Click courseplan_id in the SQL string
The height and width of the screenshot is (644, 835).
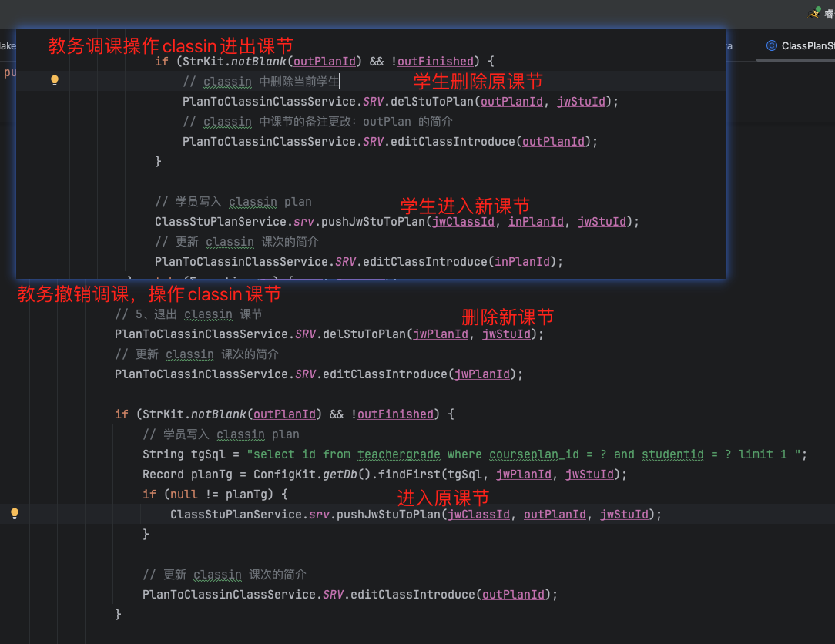tap(534, 454)
